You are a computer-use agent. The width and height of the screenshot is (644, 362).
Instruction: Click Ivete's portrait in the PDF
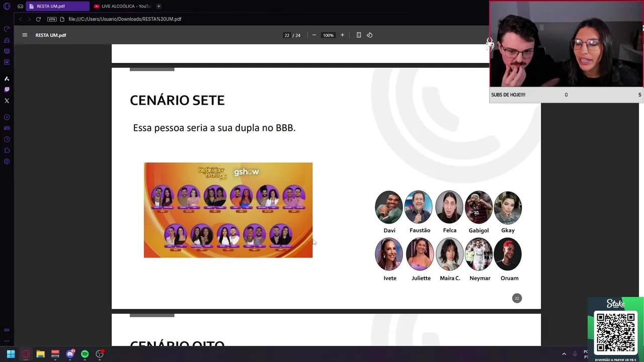click(x=389, y=254)
